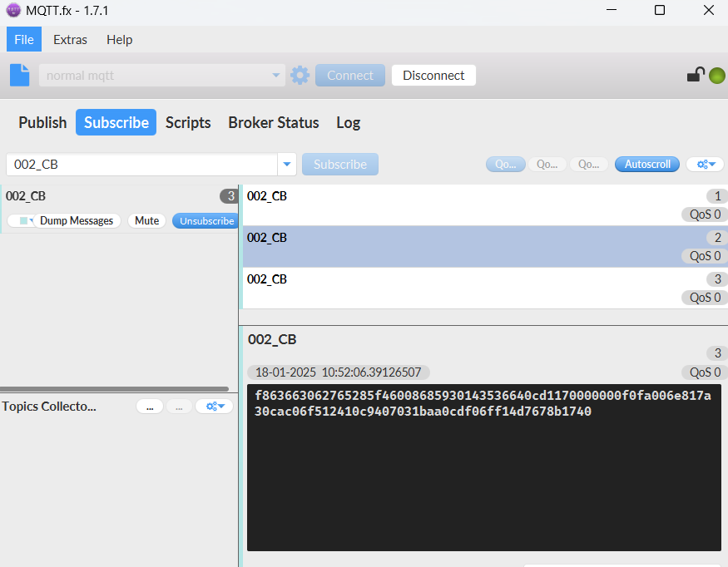Open the Broker Status tab

click(274, 122)
